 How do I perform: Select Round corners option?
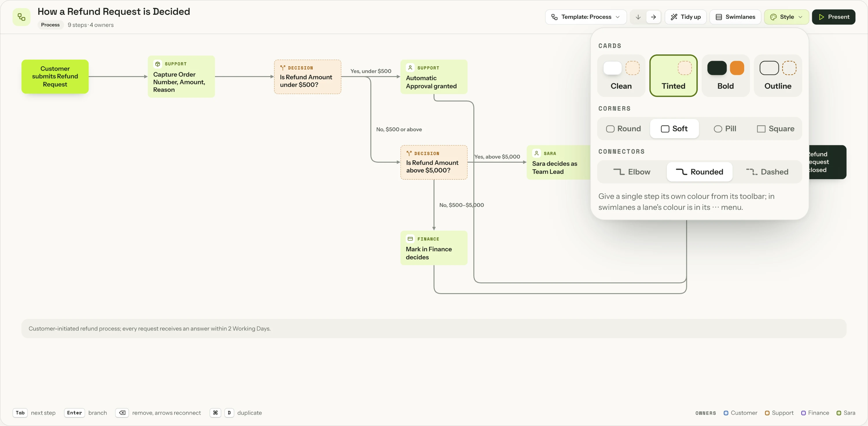(x=624, y=129)
